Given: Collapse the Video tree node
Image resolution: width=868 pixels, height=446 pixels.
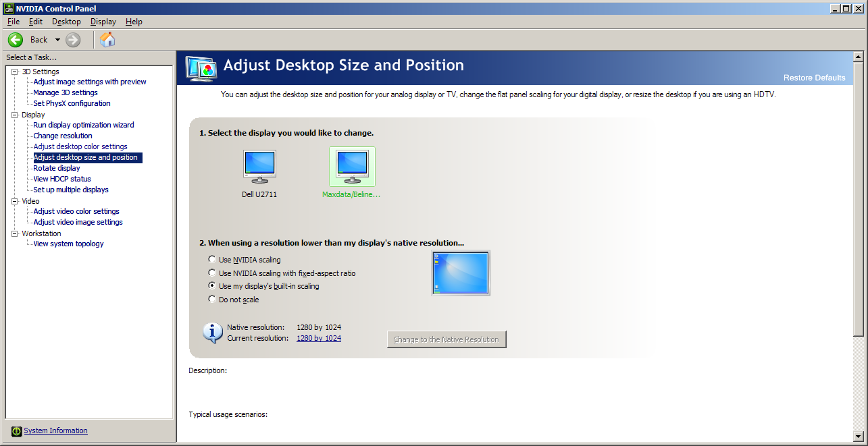Looking at the screenshot, I should coord(15,201).
